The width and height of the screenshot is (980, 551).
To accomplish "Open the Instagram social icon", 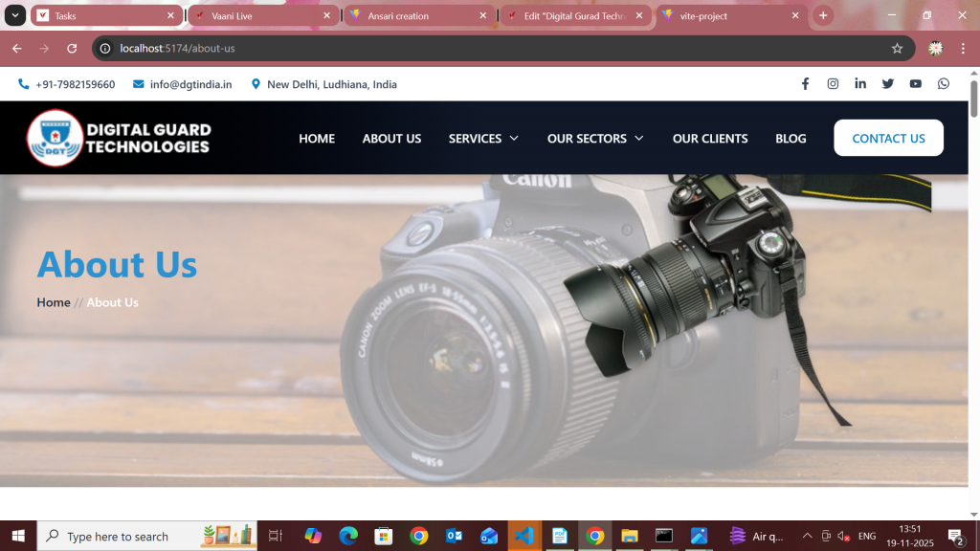I will pos(833,84).
